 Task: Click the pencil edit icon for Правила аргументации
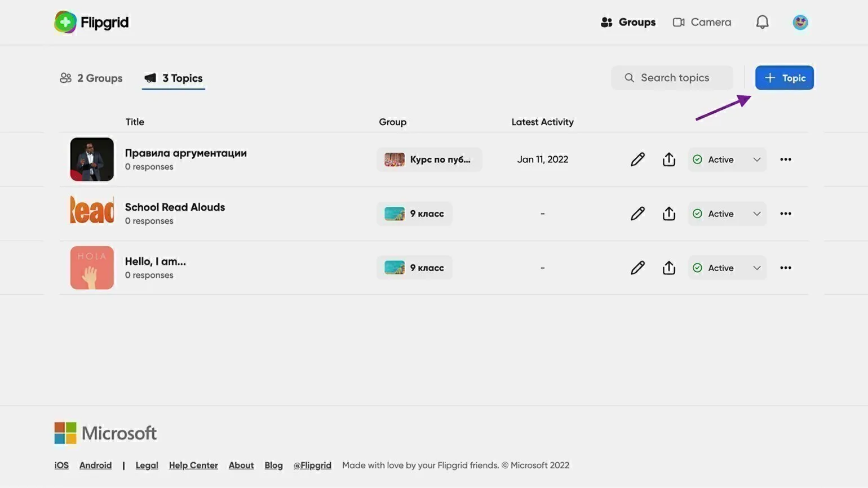[637, 159]
